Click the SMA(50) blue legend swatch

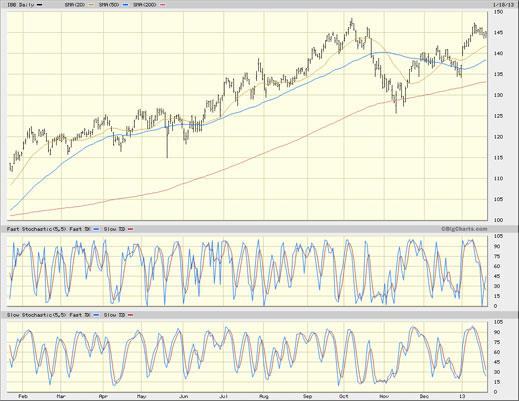(x=125, y=5)
